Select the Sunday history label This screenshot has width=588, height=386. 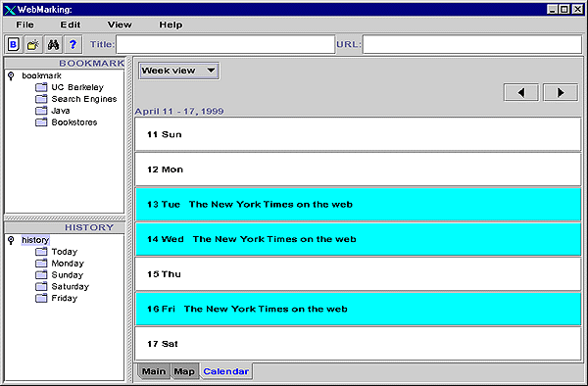coord(67,274)
